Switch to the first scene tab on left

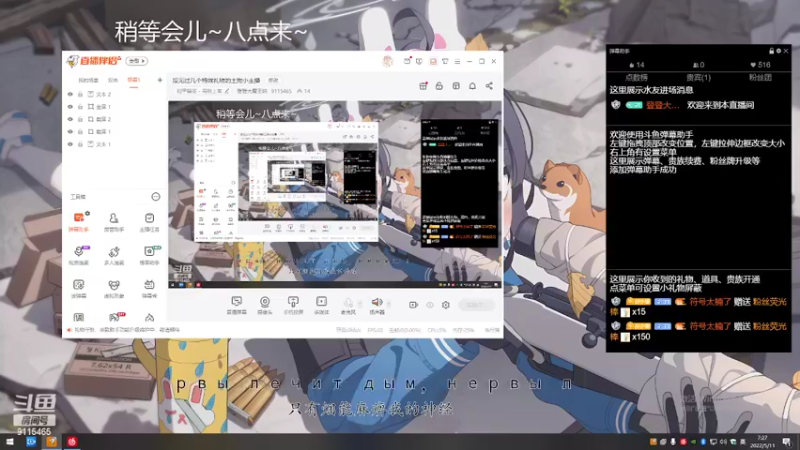pos(88,80)
